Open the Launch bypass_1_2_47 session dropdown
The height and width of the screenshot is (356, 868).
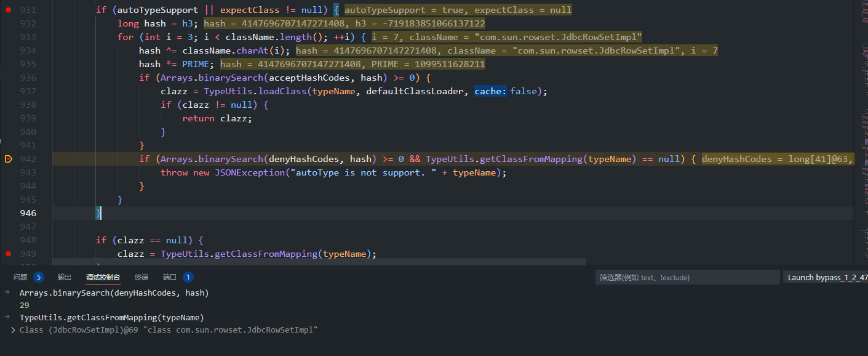pyautogui.click(x=824, y=278)
